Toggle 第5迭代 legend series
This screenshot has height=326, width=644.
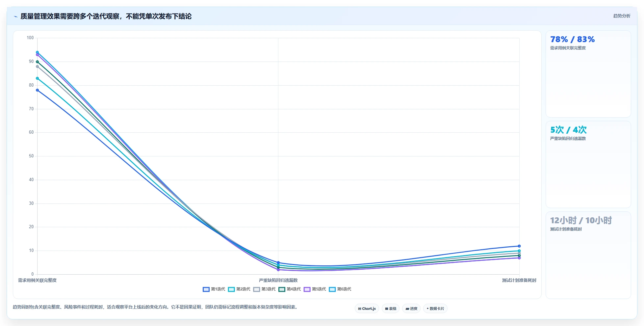(x=315, y=289)
